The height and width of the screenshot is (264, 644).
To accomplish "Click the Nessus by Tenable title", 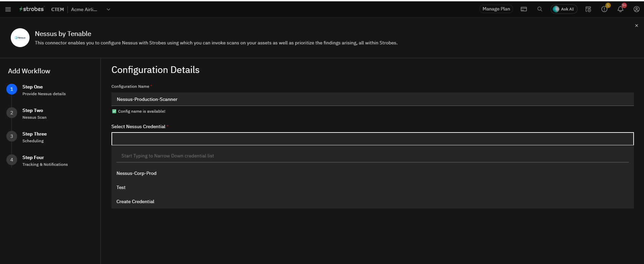I will (x=63, y=34).
